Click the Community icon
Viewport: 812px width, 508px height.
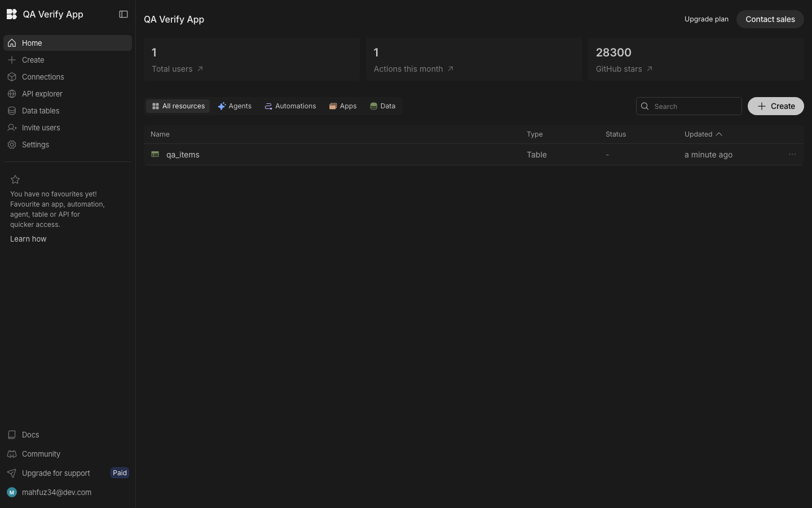[x=12, y=454]
